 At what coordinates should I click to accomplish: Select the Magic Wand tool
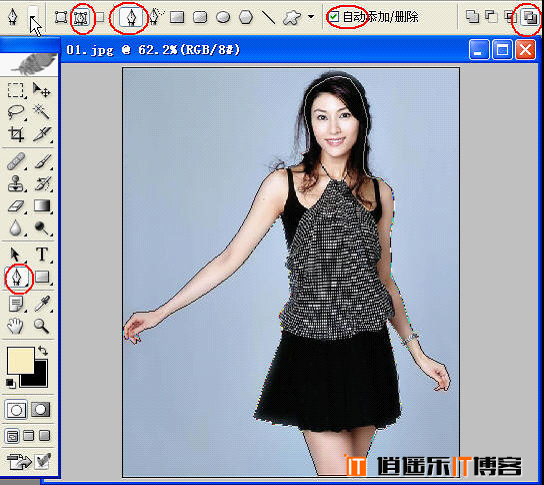pyautogui.click(x=41, y=112)
